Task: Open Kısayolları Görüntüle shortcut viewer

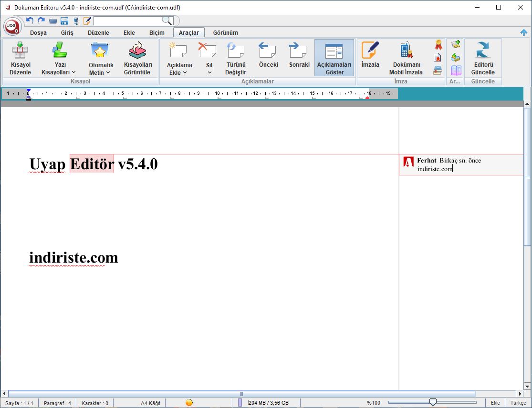Action: tap(138, 58)
